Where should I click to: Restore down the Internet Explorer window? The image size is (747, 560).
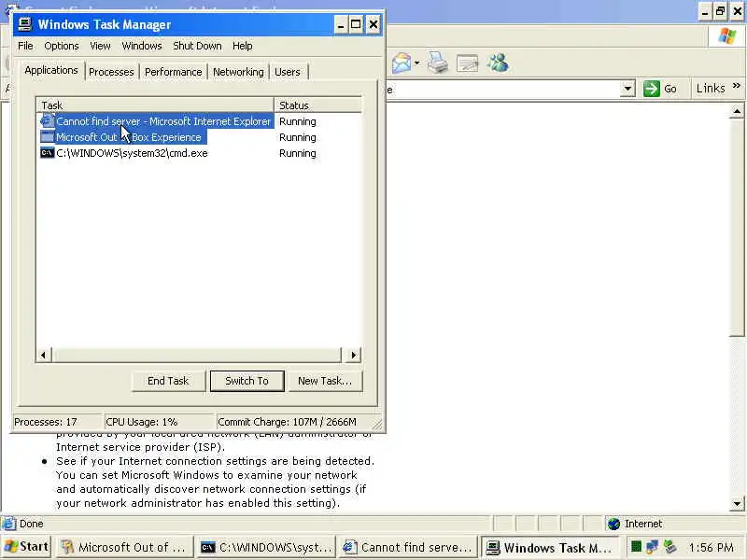tap(720, 11)
